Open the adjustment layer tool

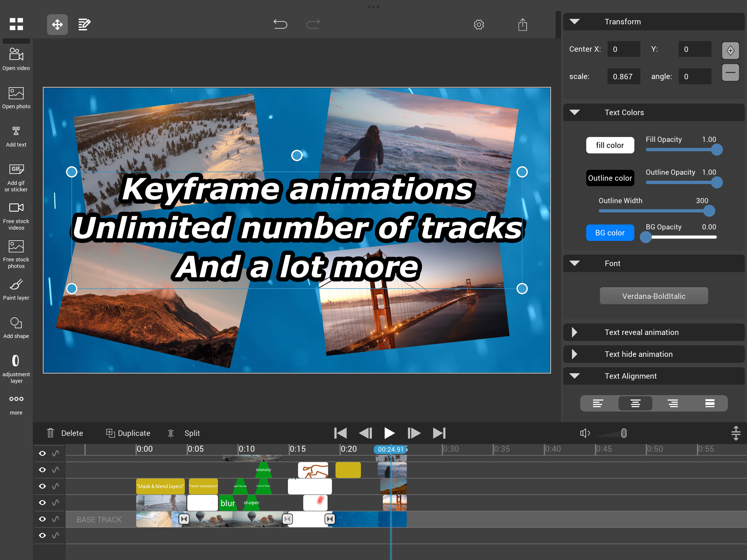(16, 361)
